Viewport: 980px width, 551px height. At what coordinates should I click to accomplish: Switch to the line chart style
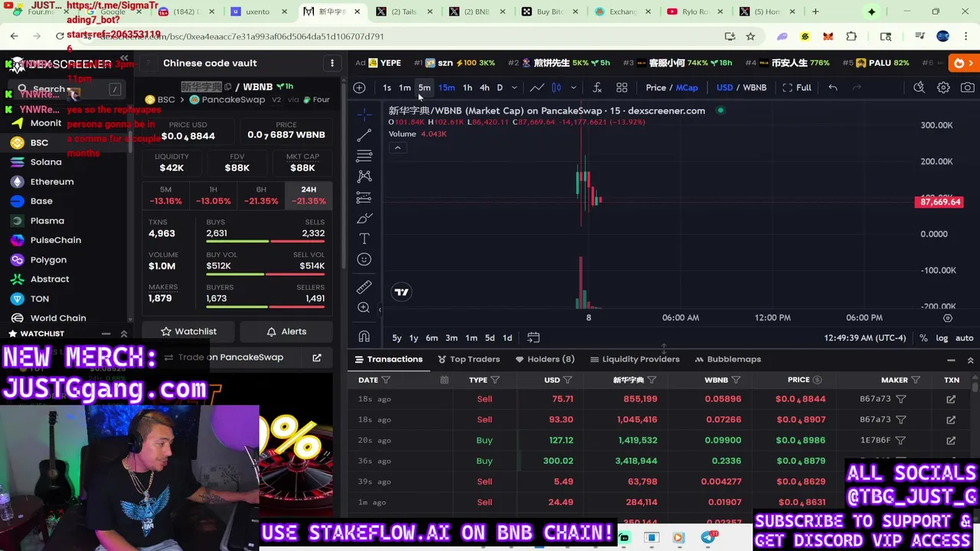537,87
